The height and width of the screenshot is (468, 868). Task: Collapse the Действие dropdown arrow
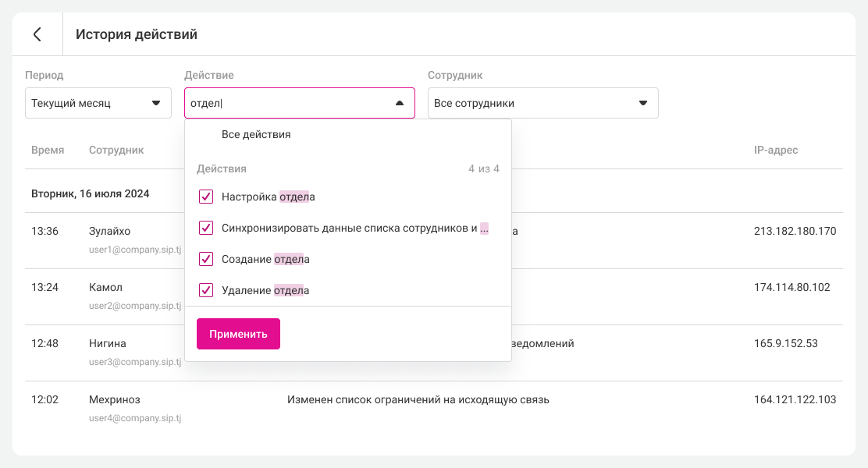pyautogui.click(x=399, y=103)
